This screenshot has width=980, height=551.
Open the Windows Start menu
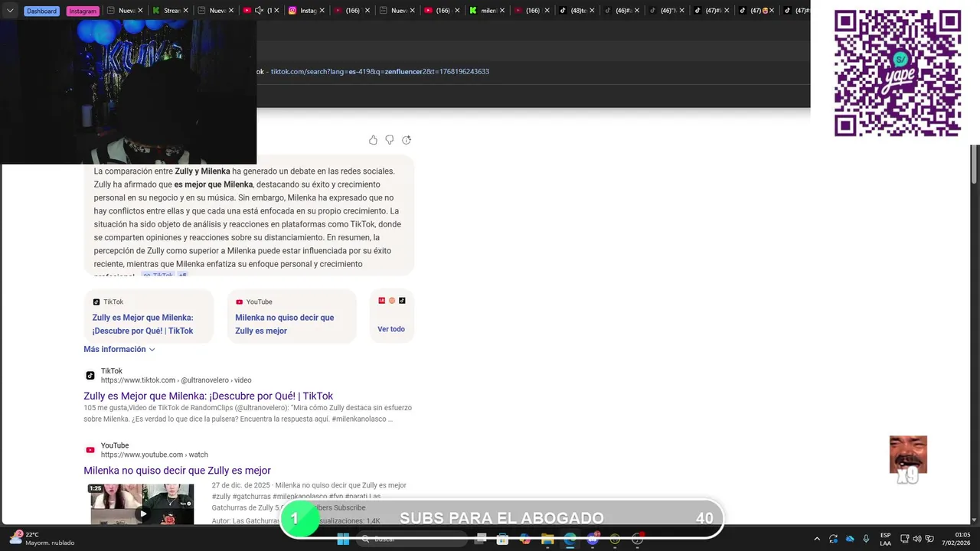(343, 540)
